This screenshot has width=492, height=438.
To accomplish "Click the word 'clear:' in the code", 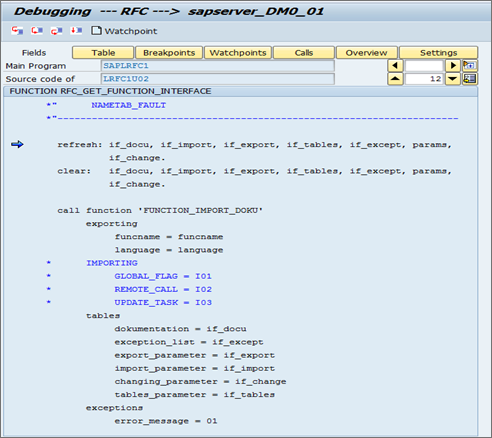I will coord(74,171).
